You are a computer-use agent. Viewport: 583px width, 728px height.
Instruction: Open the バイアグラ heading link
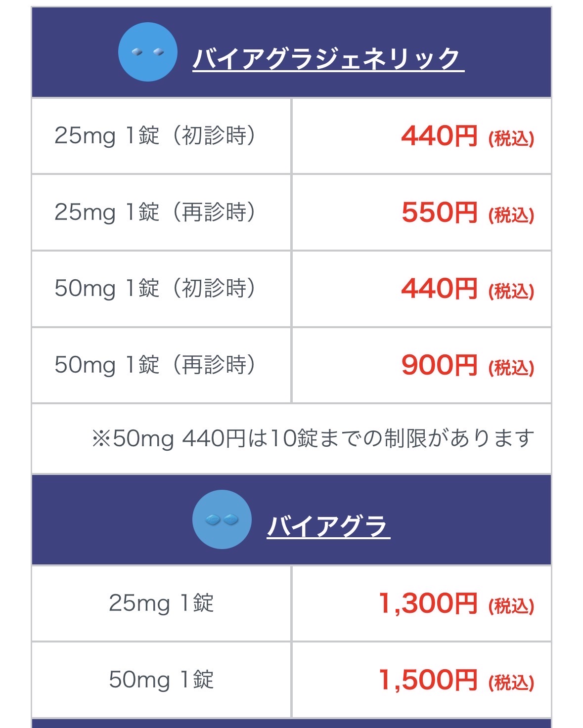328,526
